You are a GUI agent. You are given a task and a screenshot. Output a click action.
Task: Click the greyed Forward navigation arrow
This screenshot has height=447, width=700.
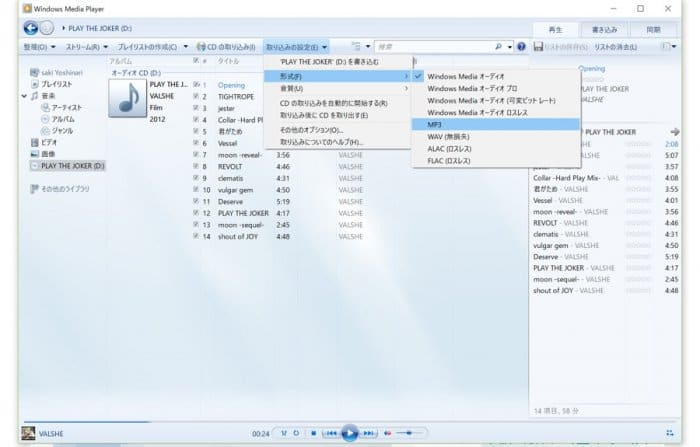47,28
